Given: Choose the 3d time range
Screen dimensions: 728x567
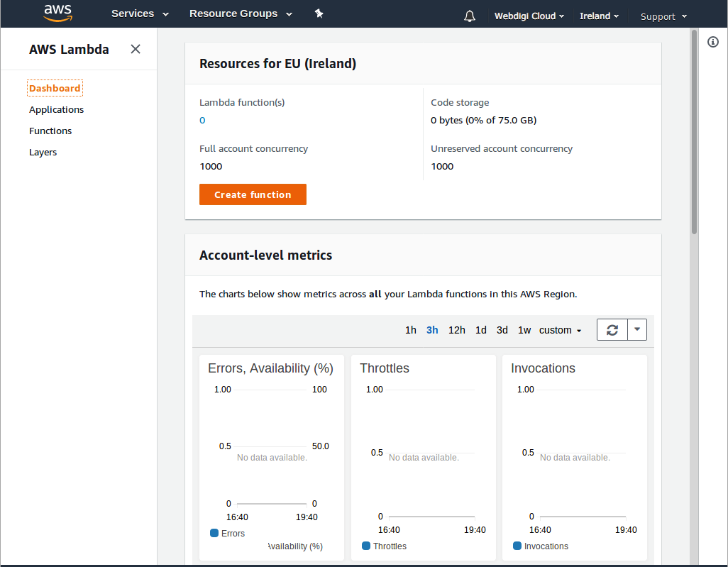Looking at the screenshot, I should [x=502, y=330].
